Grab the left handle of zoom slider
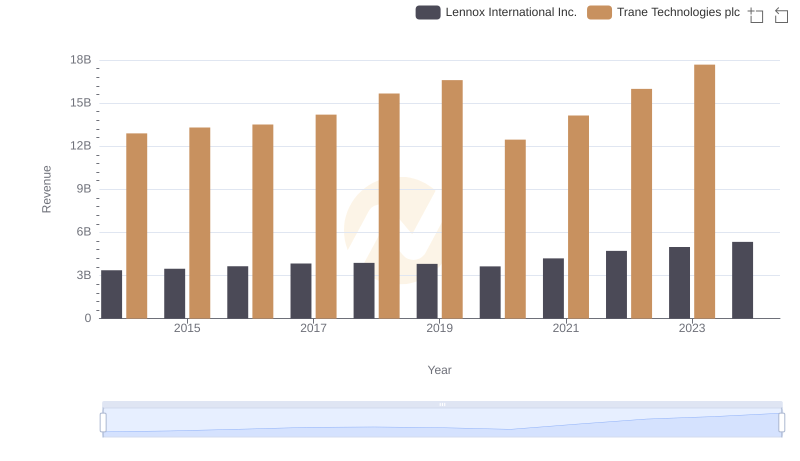 pos(103,422)
